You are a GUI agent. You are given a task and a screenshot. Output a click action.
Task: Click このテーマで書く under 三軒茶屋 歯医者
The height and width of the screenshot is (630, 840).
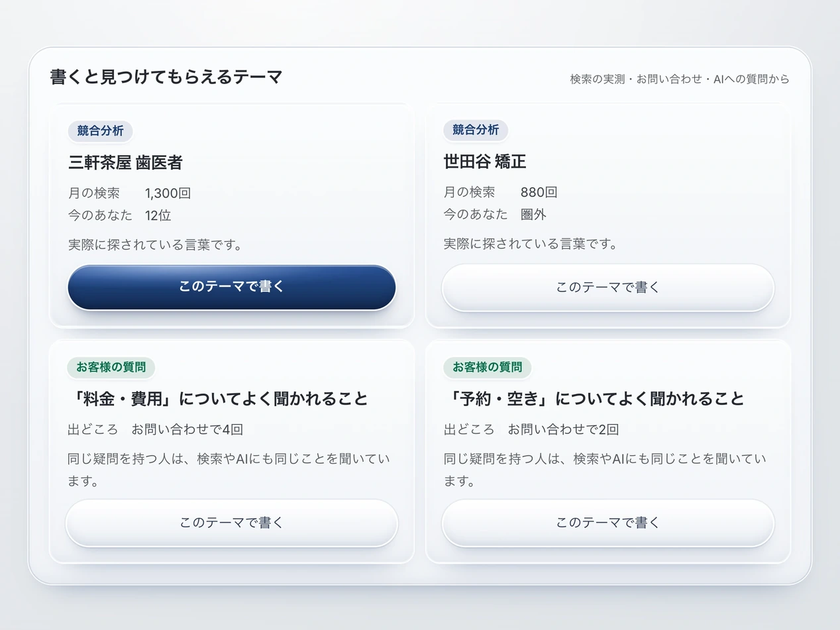[232, 287]
